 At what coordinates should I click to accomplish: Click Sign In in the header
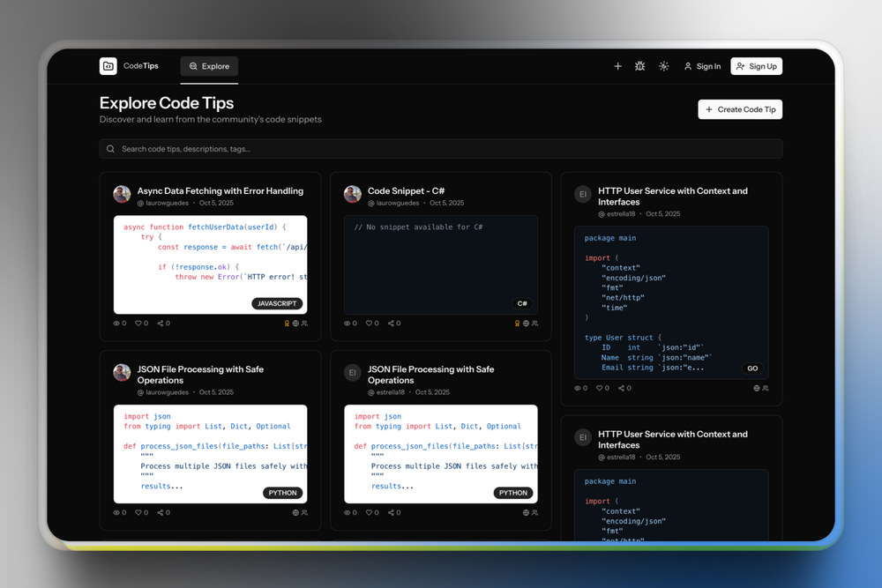(702, 66)
